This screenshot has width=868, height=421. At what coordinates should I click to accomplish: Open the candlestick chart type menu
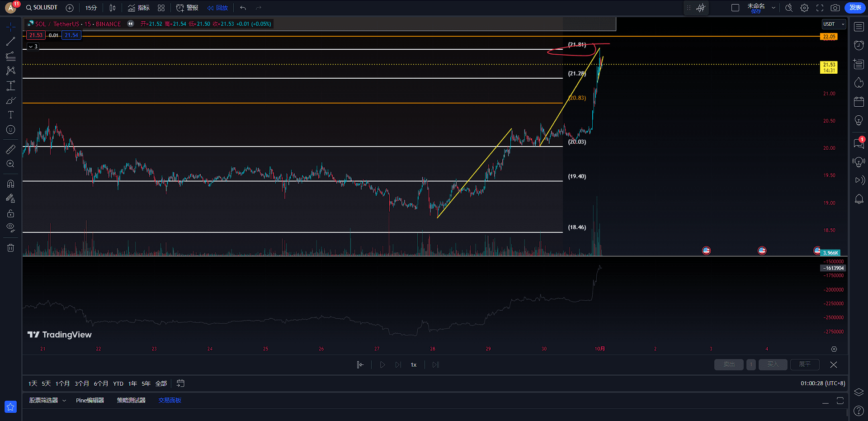click(113, 8)
